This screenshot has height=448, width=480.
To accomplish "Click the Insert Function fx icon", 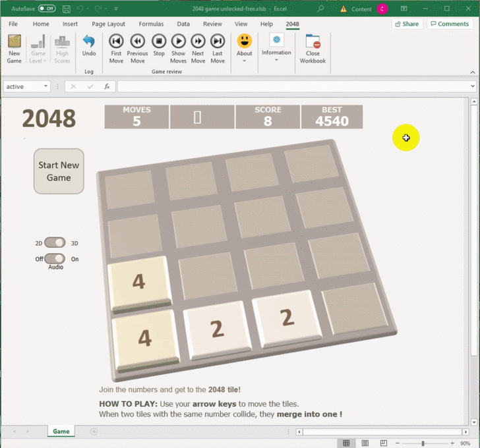I will coord(107,86).
